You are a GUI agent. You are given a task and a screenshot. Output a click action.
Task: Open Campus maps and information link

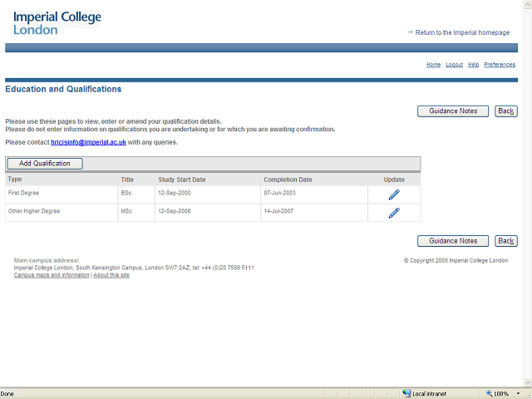pyautogui.click(x=52, y=275)
